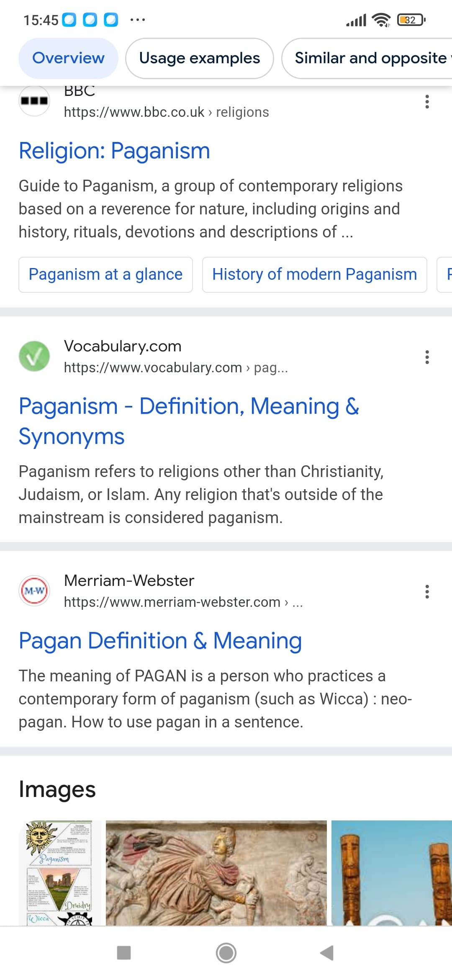Open the Religion: Paganism BBC link
This screenshot has height=980, width=452.
114,151
